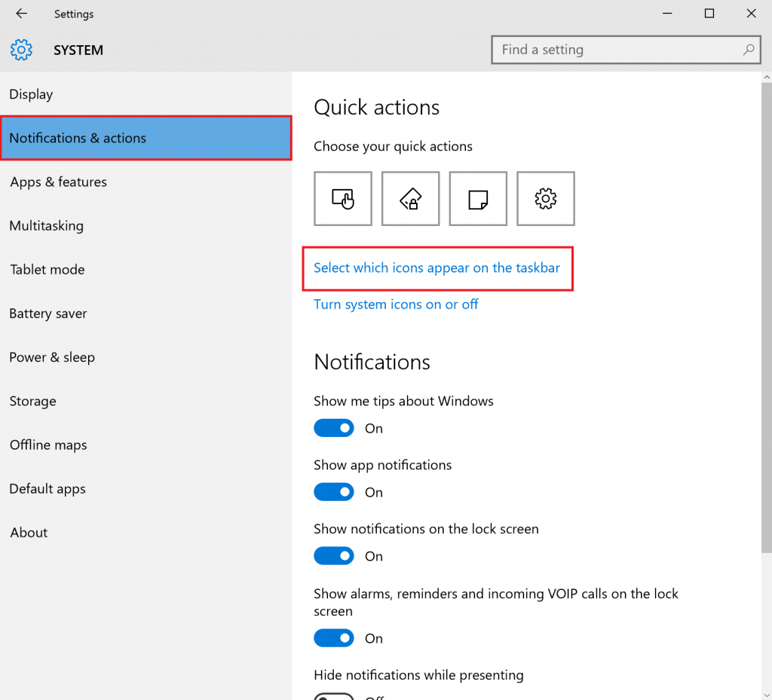Open Select which icons appear on the taskbar
772x700 pixels.
(x=437, y=267)
